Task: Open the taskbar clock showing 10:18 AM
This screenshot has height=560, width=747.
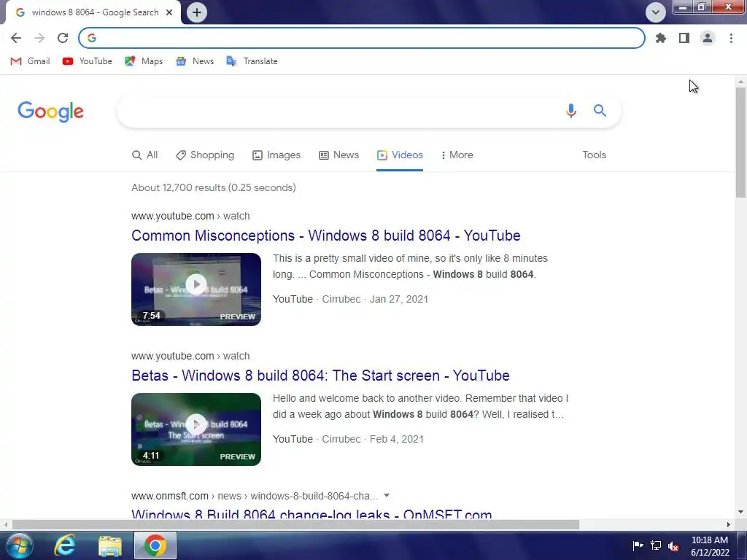Action: pyautogui.click(x=710, y=546)
